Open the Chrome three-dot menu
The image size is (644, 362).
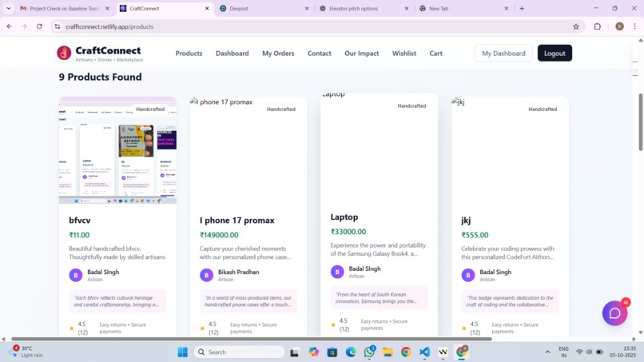point(634,26)
